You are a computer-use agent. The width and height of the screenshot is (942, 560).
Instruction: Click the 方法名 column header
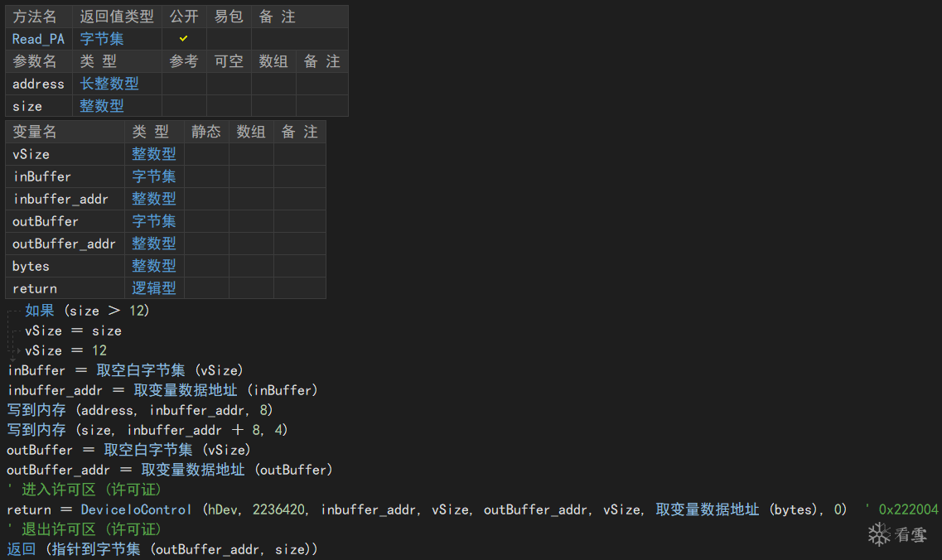click(x=36, y=17)
